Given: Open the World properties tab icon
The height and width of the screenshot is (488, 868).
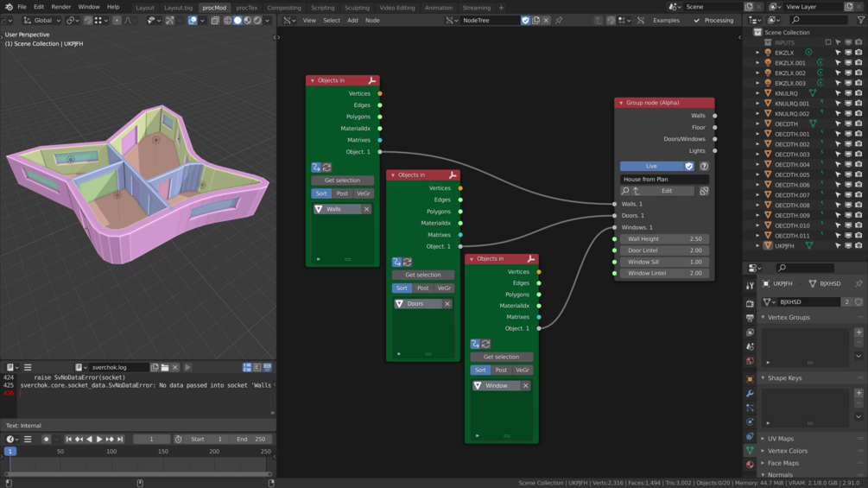Looking at the screenshot, I should pos(750,361).
